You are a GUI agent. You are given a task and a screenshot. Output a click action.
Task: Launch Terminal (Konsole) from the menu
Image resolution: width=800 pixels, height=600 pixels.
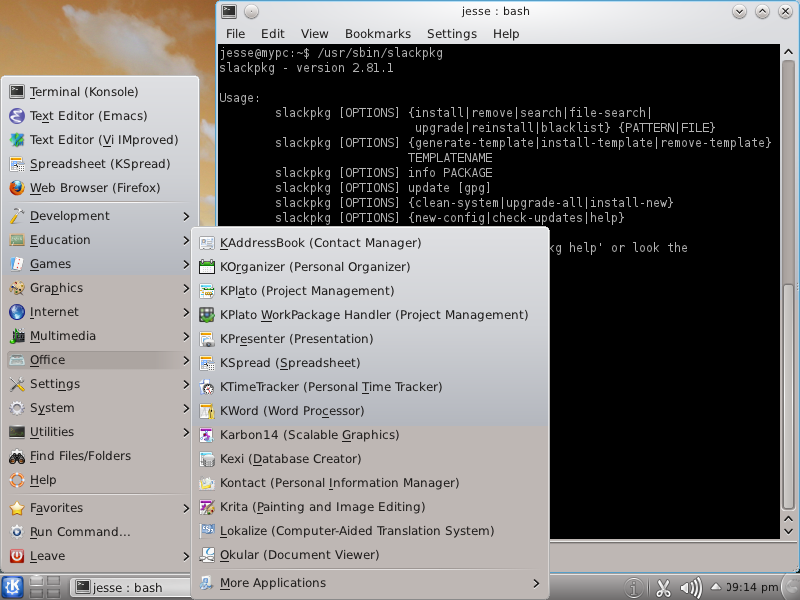(x=84, y=92)
